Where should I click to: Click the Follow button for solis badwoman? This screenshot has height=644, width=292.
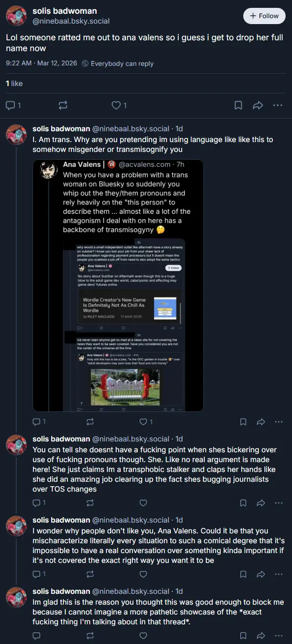point(264,16)
